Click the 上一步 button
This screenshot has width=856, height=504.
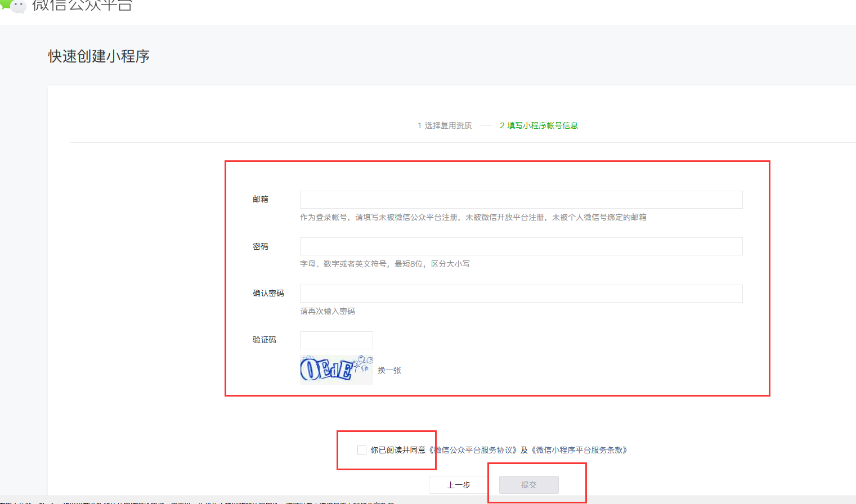pyautogui.click(x=459, y=485)
